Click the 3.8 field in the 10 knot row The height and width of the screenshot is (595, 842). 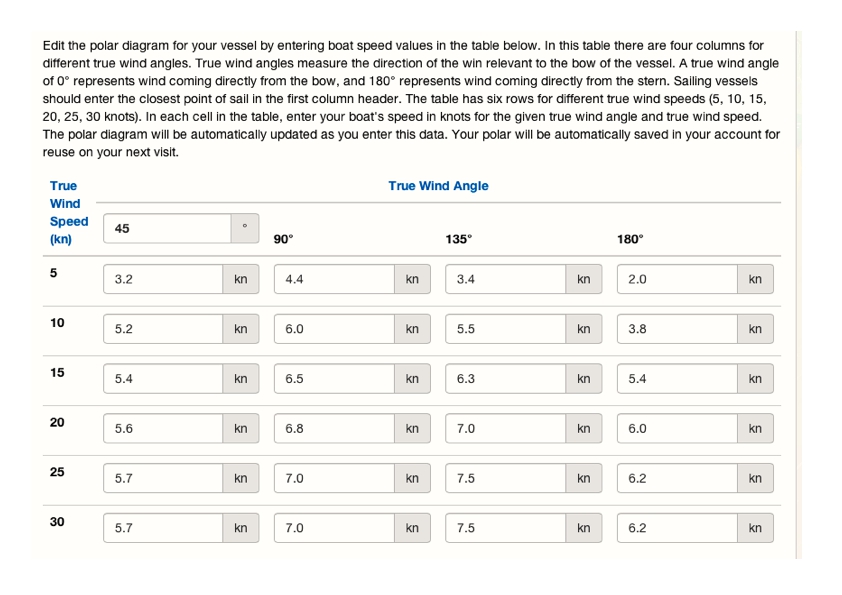pos(677,329)
